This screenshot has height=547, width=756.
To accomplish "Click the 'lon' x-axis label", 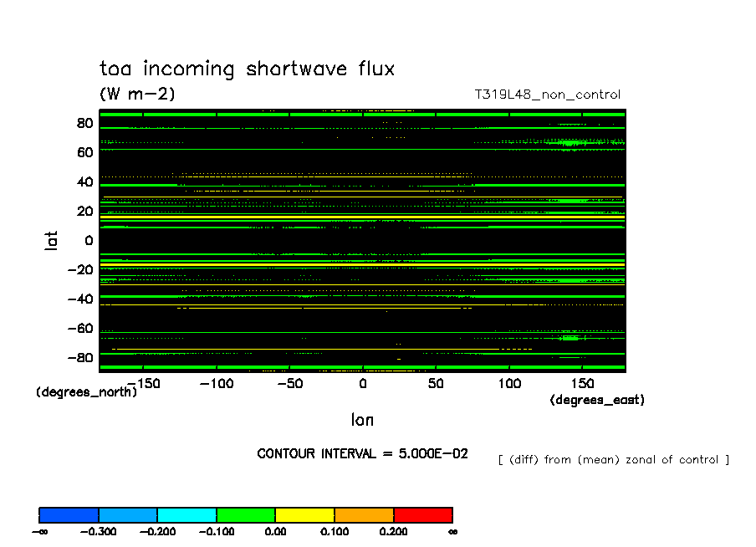I will click(x=362, y=419).
